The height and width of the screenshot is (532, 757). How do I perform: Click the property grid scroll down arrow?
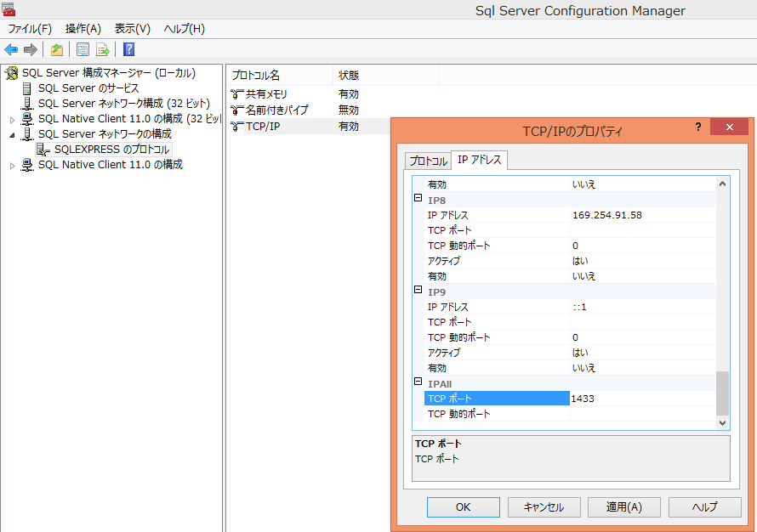[x=722, y=423]
